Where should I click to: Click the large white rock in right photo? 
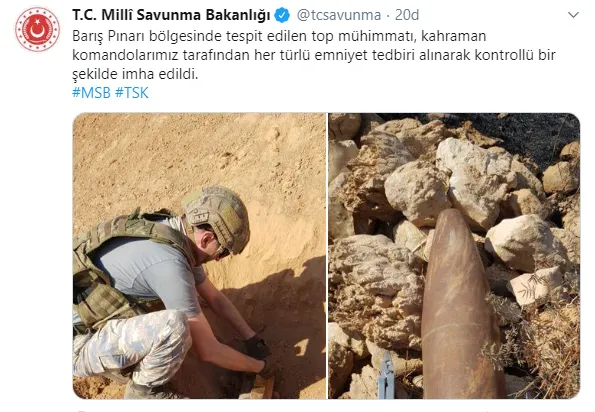(x=476, y=178)
